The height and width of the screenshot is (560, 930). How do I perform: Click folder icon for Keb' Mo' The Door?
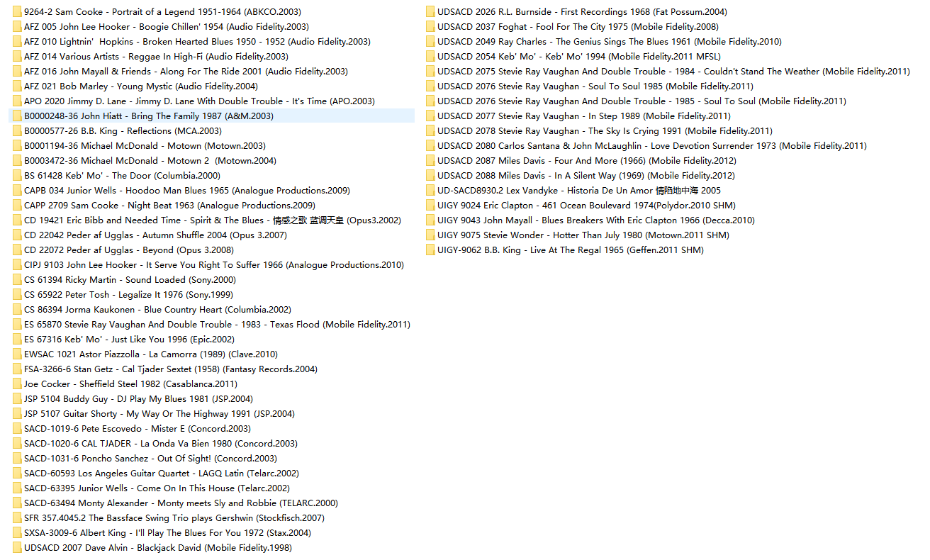pos(17,176)
